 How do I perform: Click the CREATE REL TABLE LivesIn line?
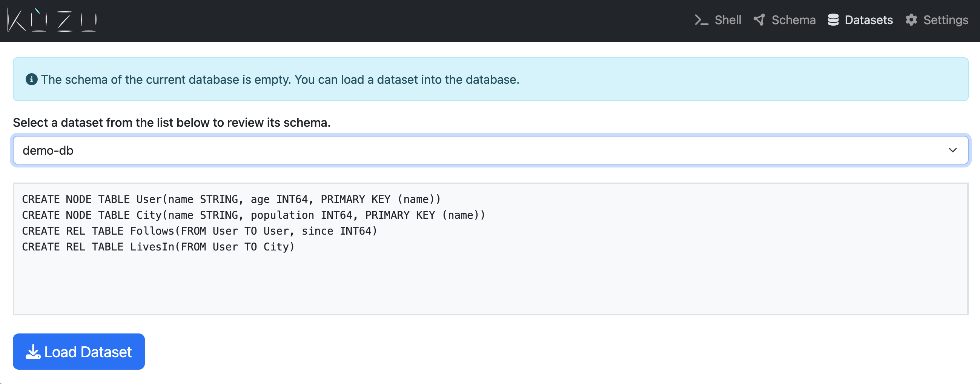point(158,247)
